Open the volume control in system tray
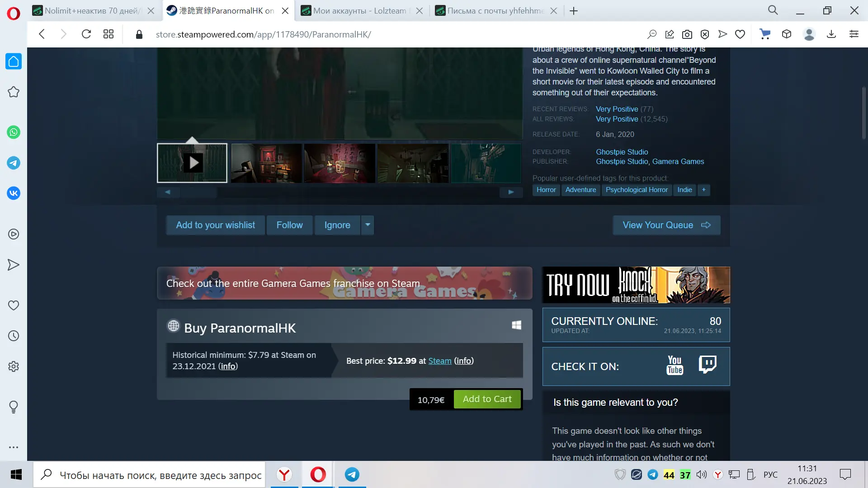The width and height of the screenshot is (868, 488). click(702, 475)
